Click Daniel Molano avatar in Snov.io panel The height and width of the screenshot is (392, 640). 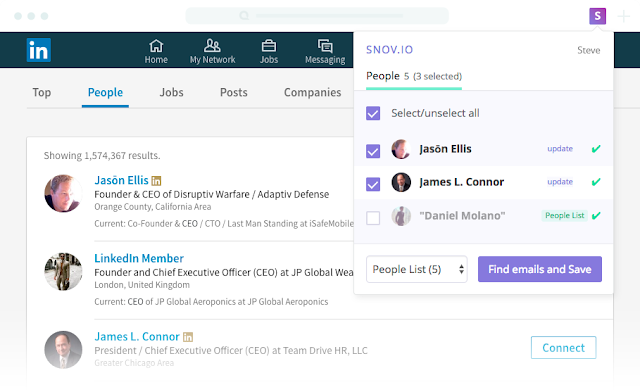401,216
